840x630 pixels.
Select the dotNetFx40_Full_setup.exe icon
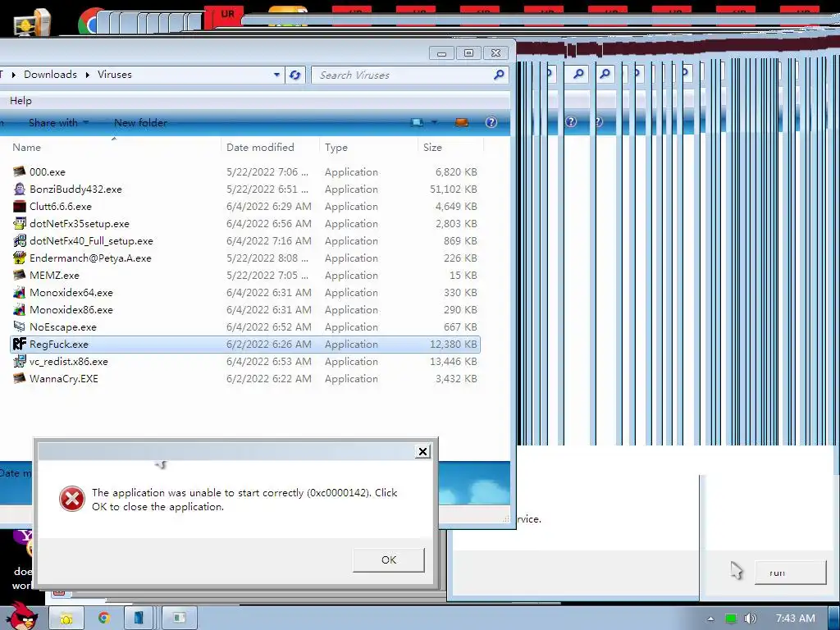point(20,240)
